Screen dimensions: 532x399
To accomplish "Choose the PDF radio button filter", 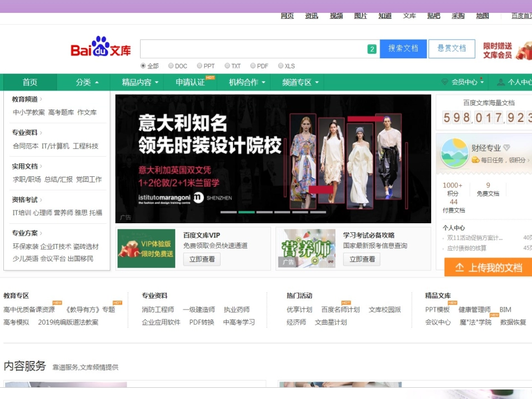I will tap(253, 66).
